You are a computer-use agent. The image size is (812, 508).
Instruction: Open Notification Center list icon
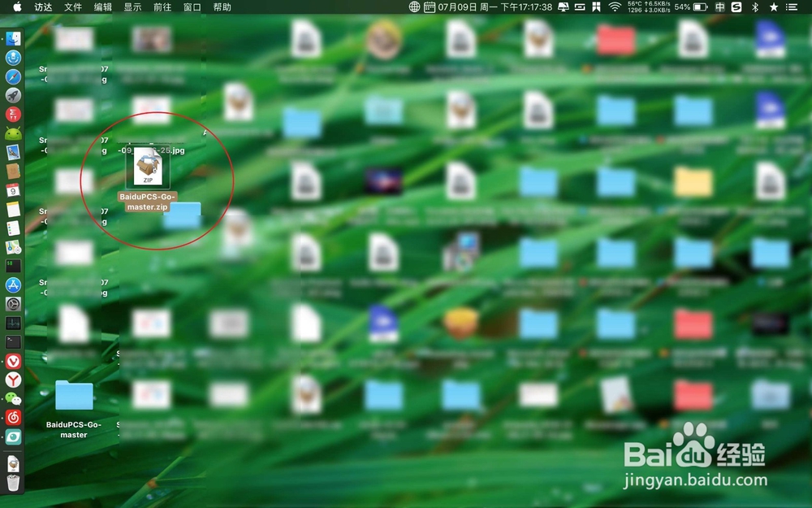pos(791,7)
